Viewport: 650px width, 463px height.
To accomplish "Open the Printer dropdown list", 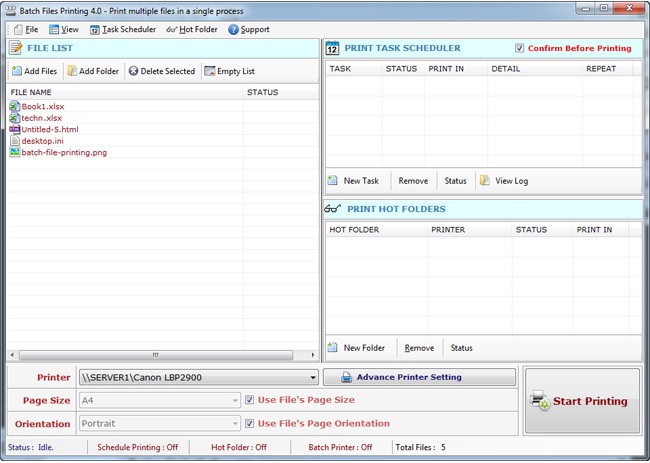I will coord(313,378).
